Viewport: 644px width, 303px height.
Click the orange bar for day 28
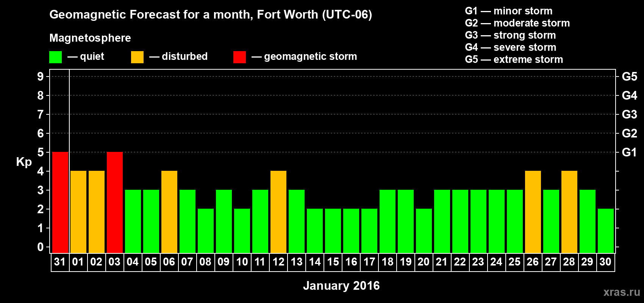pos(569,212)
